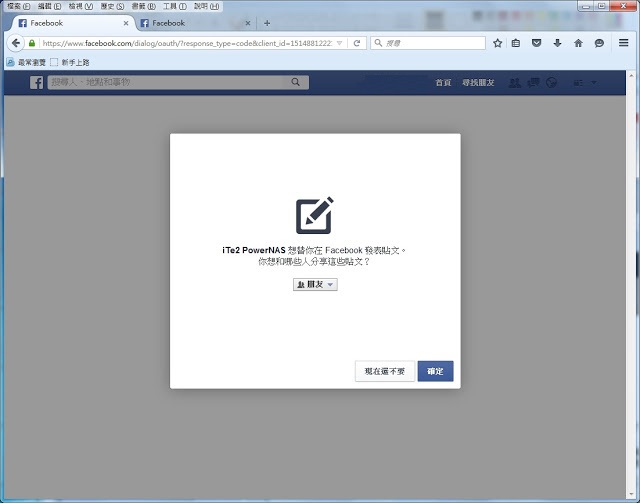
Task: Open the Facebook account dropdown arrow
Action: pos(594,83)
